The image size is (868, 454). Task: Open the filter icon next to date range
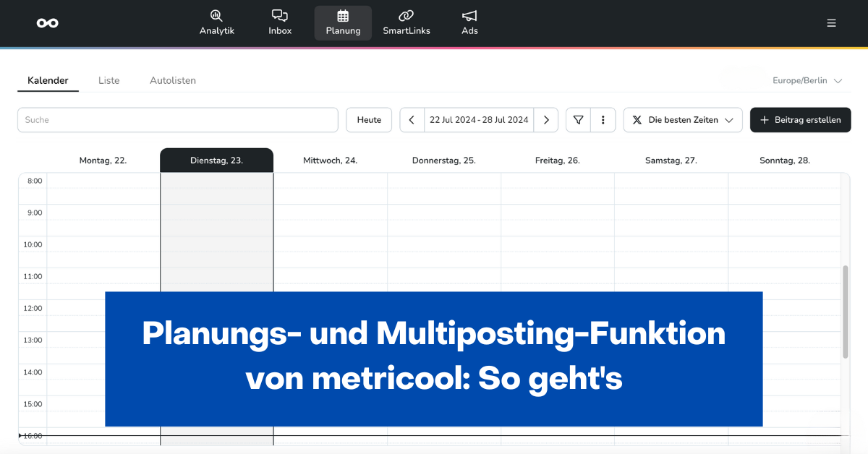[578, 119]
